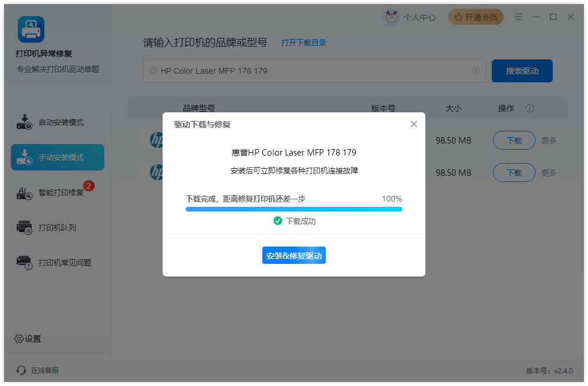Click the first row HP logo

coord(156,140)
